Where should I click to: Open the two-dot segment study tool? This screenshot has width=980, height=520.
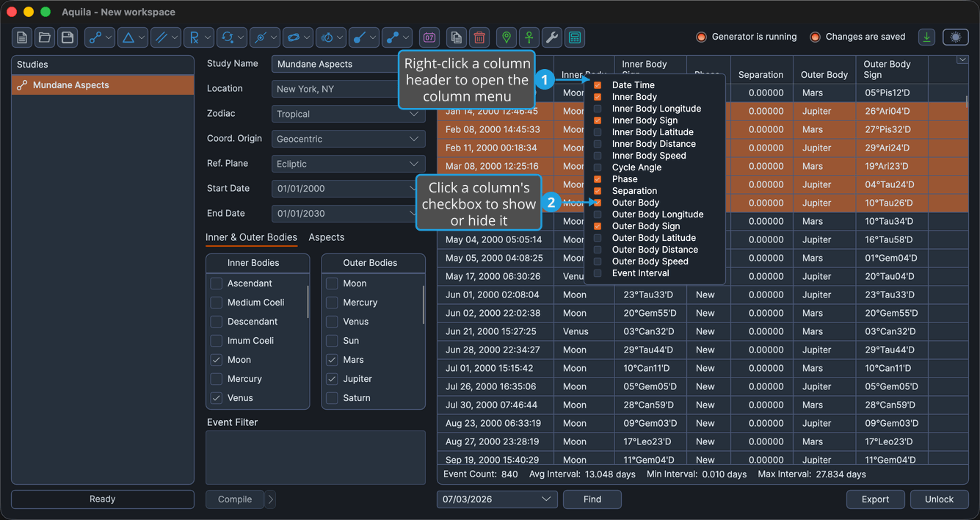[x=397, y=37]
